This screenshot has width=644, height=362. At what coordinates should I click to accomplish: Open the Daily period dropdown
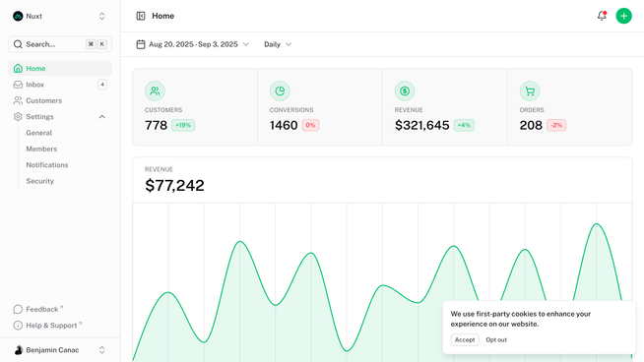[278, 44]
